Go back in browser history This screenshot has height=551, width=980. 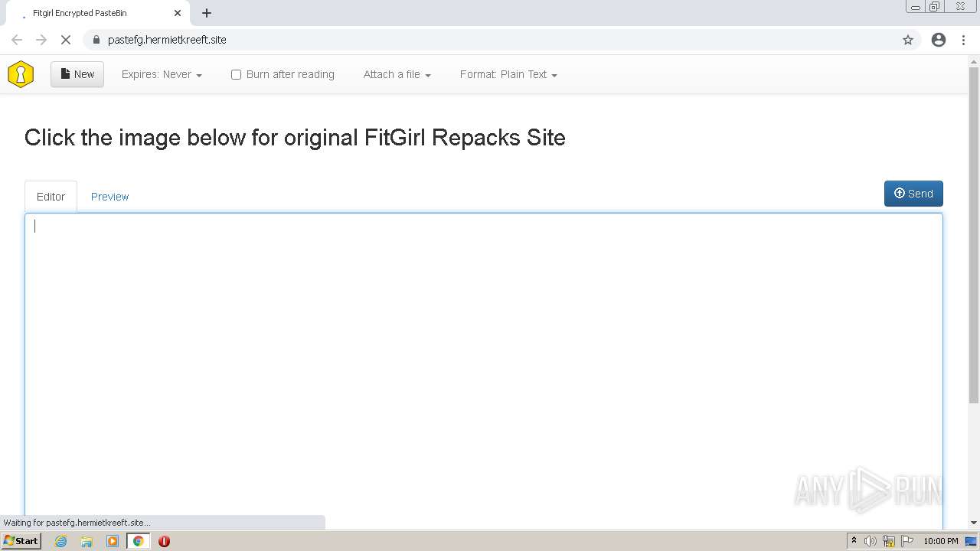(17, 40)
